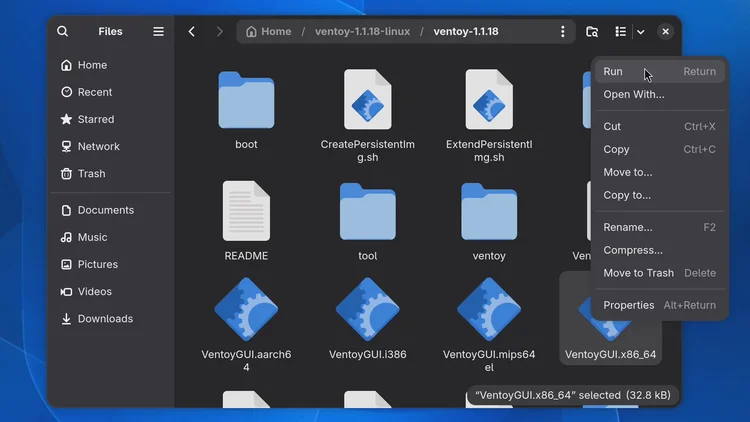The image size is (750, 422).
Task: Choose Open With... from context menu
Action: [x=660, y=94]
